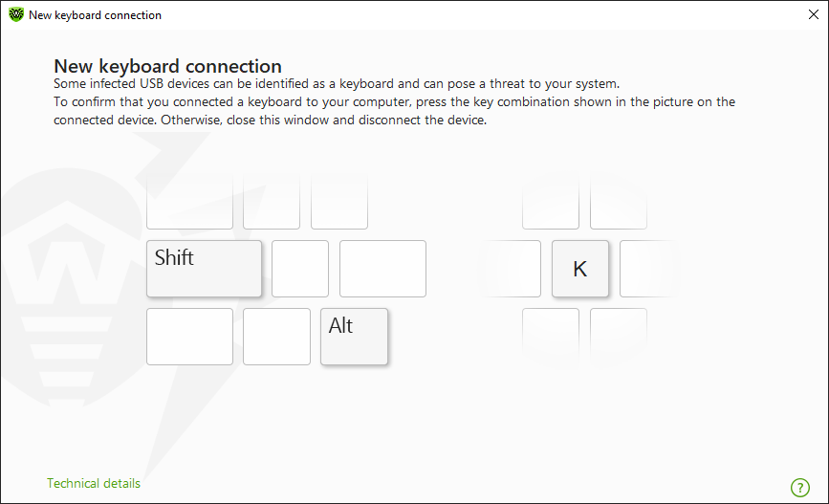Select the blank key immediately right of Shift
829x504 pixels.
pyautogui.click(x=300, y=269)
